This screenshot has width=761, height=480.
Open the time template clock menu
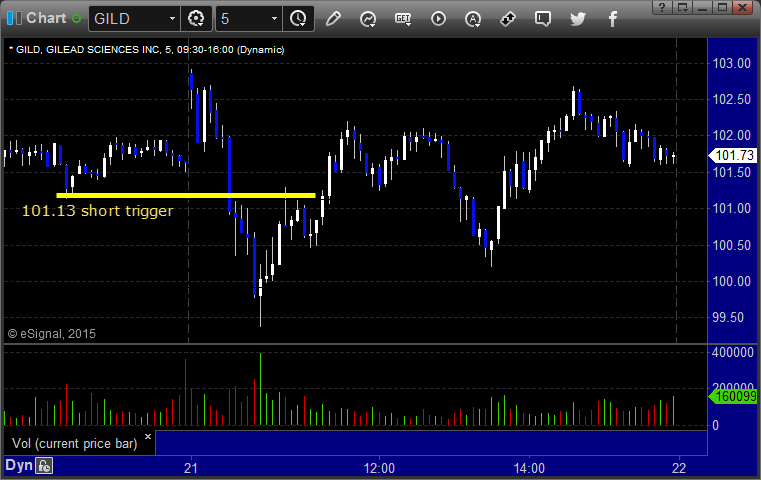(298, 19)
